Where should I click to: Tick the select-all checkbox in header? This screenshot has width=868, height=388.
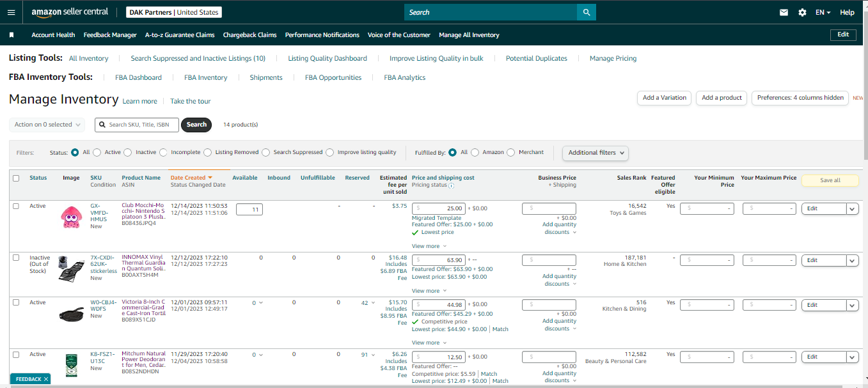[x=16, y=178]
